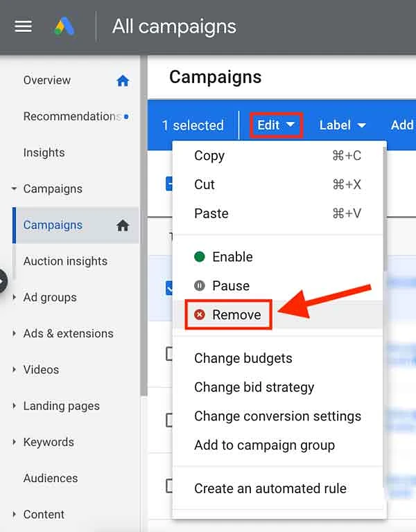Expand the Landing pages section

[x=14, y=406]
